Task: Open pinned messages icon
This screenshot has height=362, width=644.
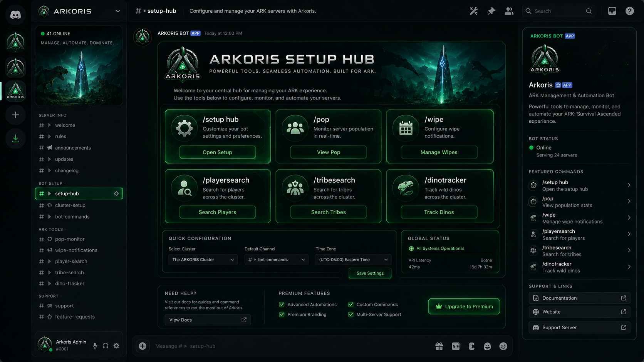Action: pos(491,11)
